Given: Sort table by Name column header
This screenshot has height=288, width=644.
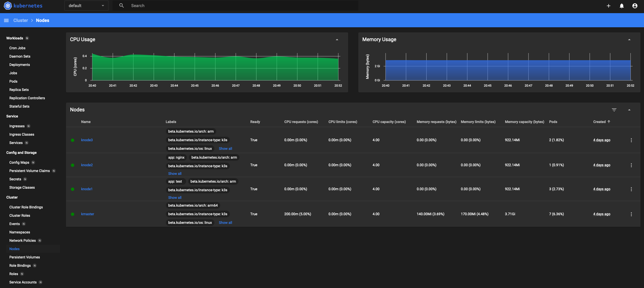Looking at the screenshot, I should tap(86, 122).
